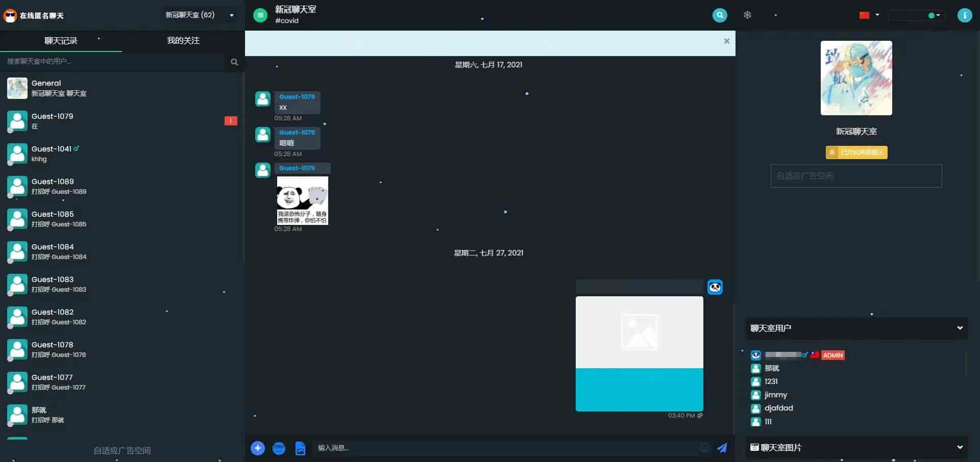Screen dimensions: 980x462
Task: Click sender name Guest-1078 above 嘻嘻 message
Action: 297,133
